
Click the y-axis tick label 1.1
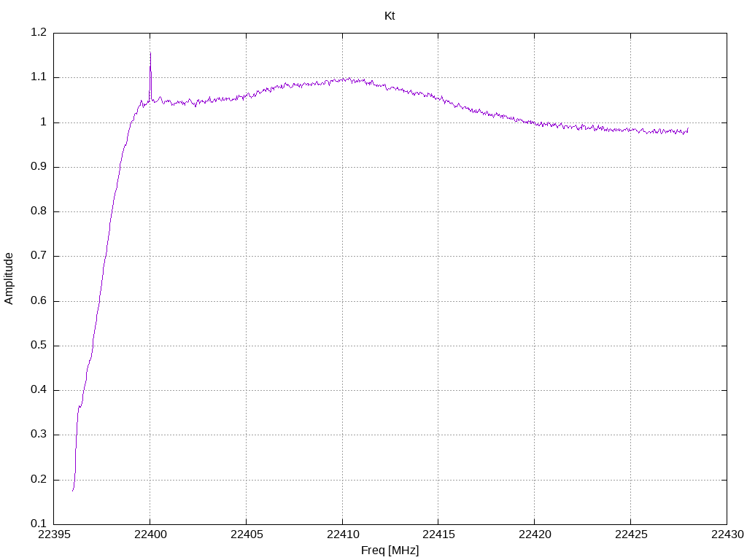[x=39, y=77]
